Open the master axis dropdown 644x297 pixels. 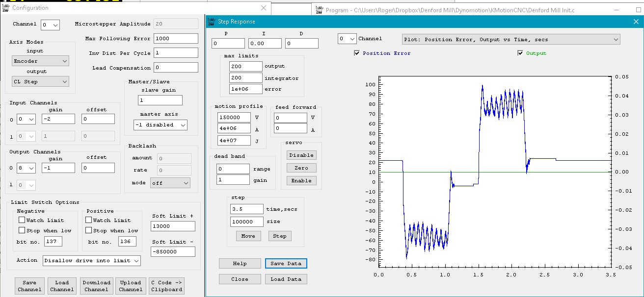[x=161, y=125]
